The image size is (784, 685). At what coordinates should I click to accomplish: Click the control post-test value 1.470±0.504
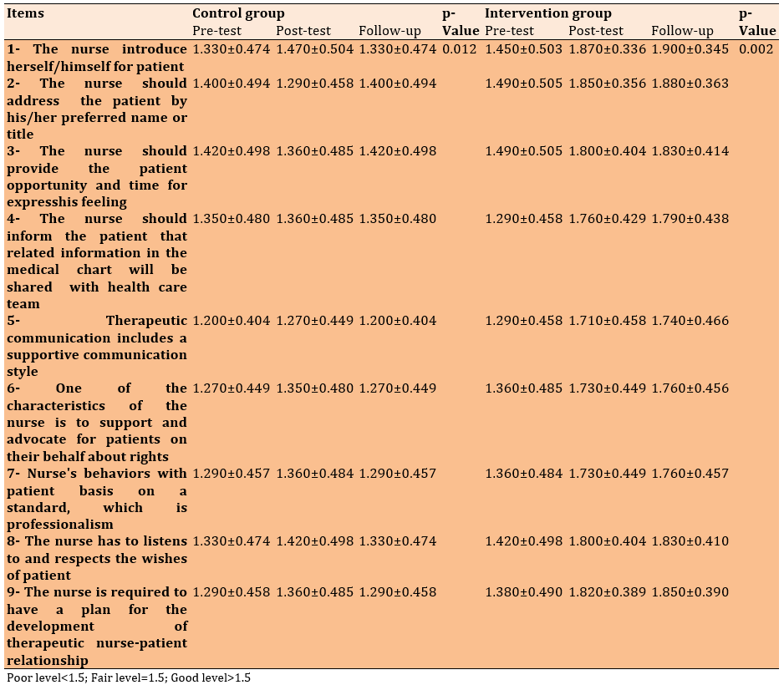click(314, 49)
